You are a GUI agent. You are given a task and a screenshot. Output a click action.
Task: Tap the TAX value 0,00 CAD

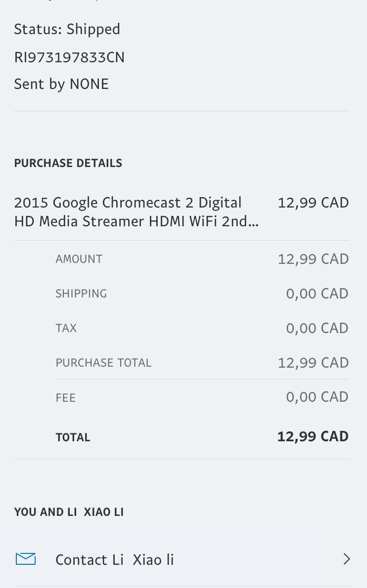[317, 329]
